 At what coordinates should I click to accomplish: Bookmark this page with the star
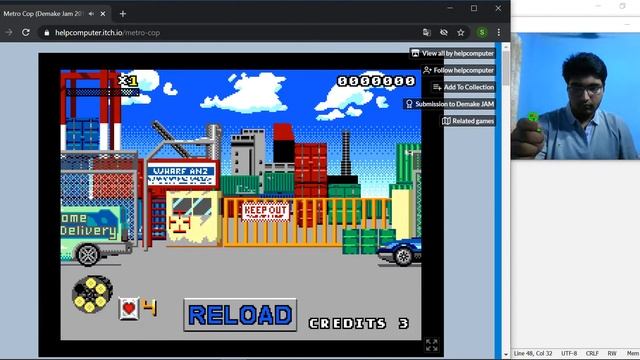tap(461, 32)
